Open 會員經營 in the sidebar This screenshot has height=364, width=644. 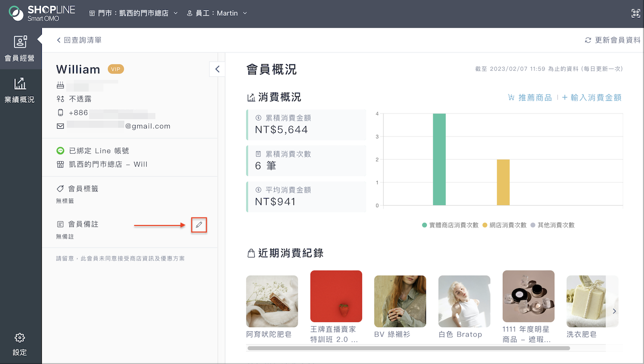[20, 49]
